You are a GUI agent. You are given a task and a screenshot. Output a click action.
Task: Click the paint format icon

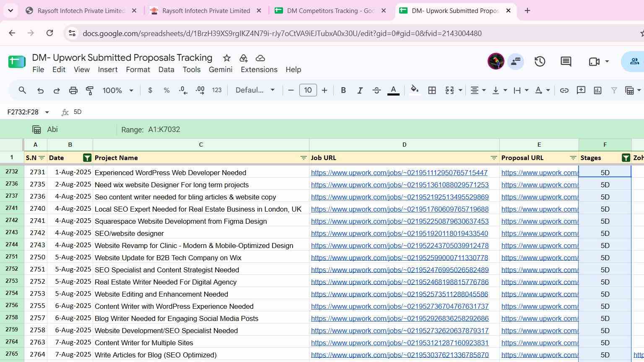pos(89,90)
